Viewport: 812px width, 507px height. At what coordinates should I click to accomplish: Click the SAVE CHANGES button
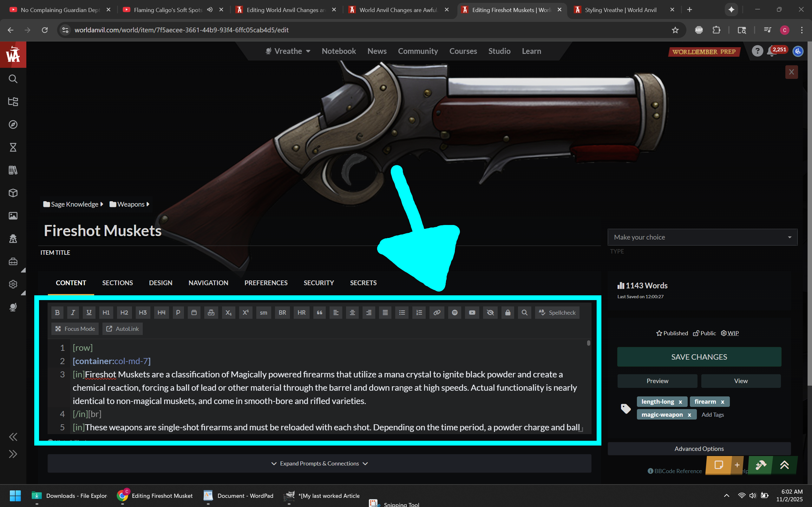pos(699,357)
